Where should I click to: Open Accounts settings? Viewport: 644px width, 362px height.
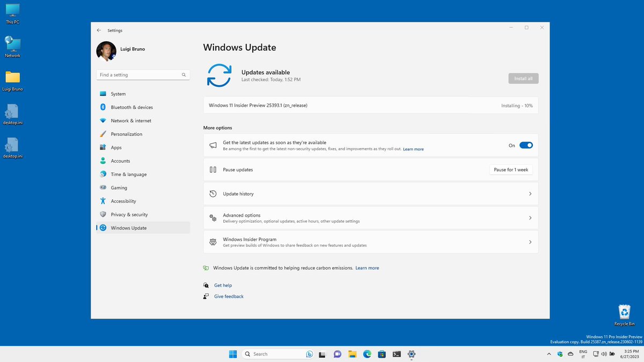pyautogui.click(x=143, y=161)
